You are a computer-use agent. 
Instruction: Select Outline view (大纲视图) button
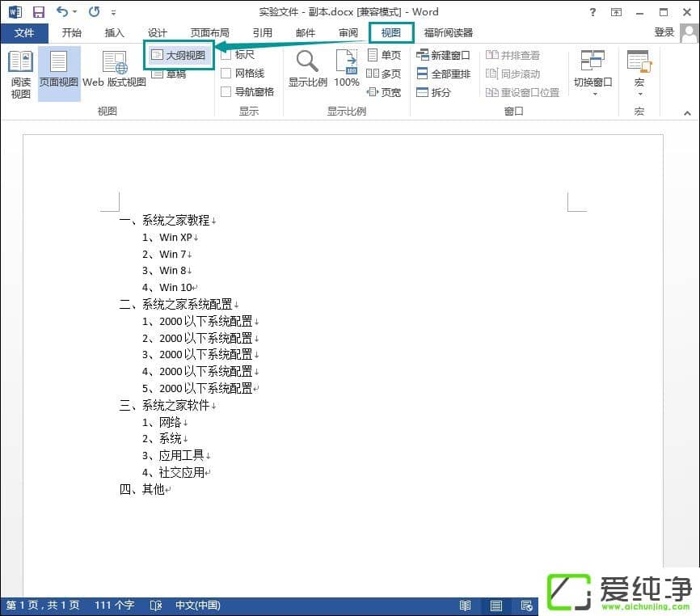(179, 56)
